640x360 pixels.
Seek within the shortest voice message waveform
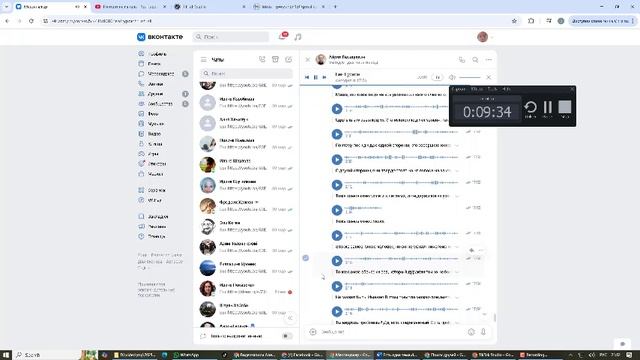point(363,208)
